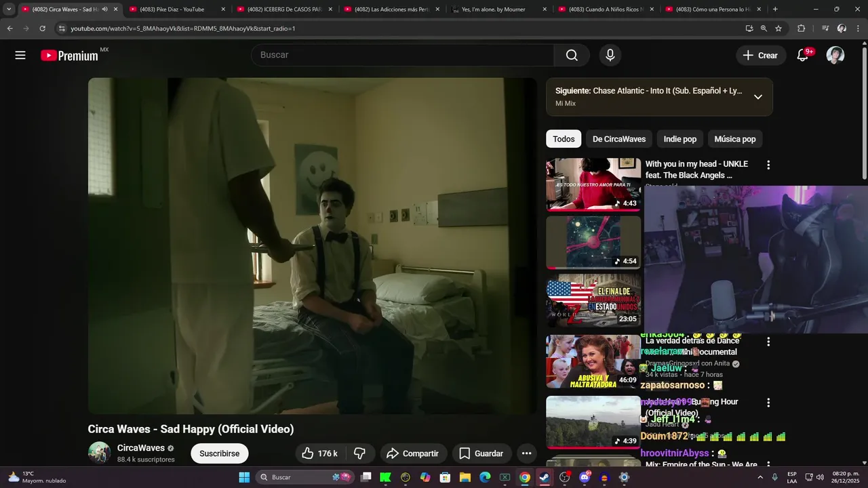Switch to ICEBERG De CASOS tab
This screenshot has height=488, width=868.
pos(284,9)
